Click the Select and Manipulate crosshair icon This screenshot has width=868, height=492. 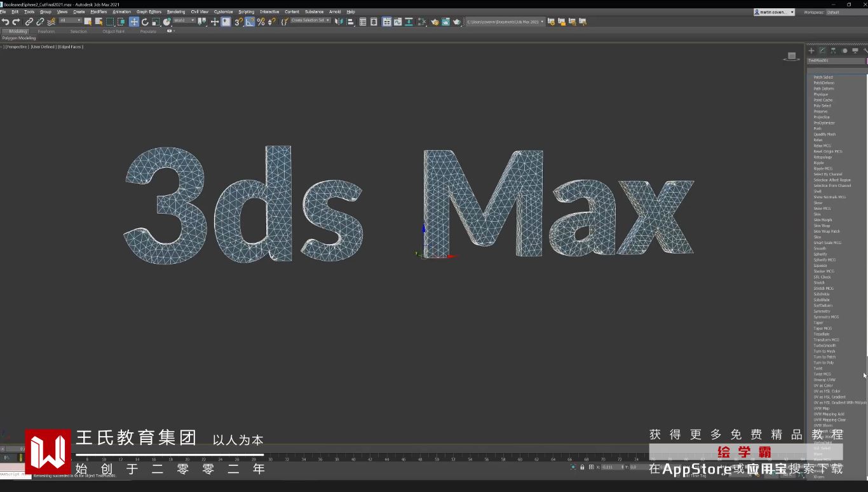click(x=215, y=22)
